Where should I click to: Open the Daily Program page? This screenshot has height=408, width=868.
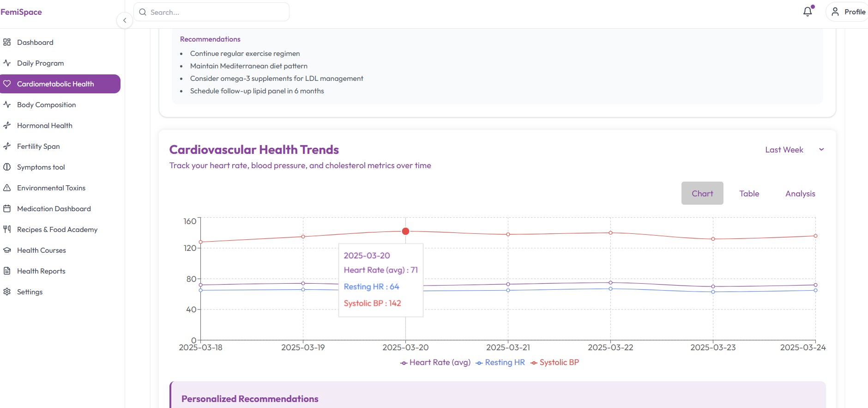60,63
